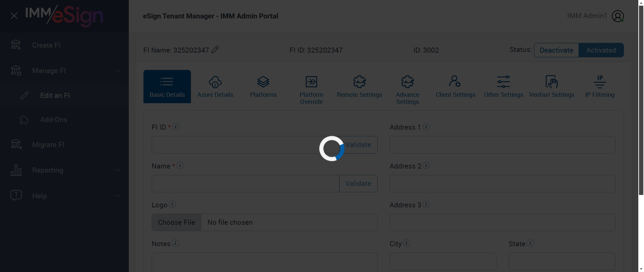Show info tooltip for Address 2
This screenshot has width=644, height=272.
(x=426, y=165)
